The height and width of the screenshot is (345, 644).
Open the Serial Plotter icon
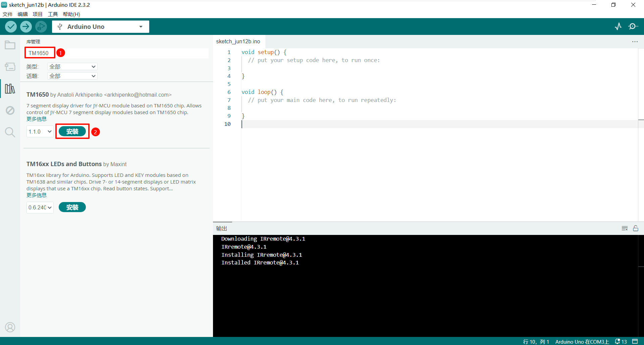[x=618, y=27]
